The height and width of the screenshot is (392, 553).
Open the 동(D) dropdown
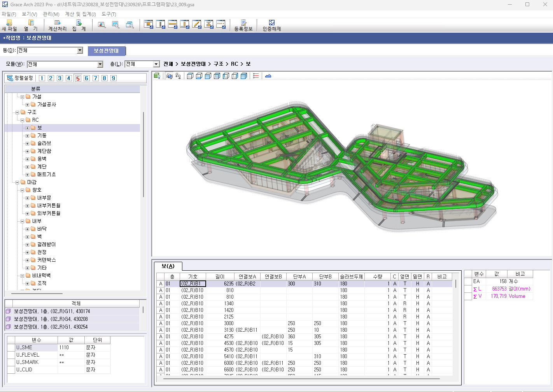pos(80,50)
